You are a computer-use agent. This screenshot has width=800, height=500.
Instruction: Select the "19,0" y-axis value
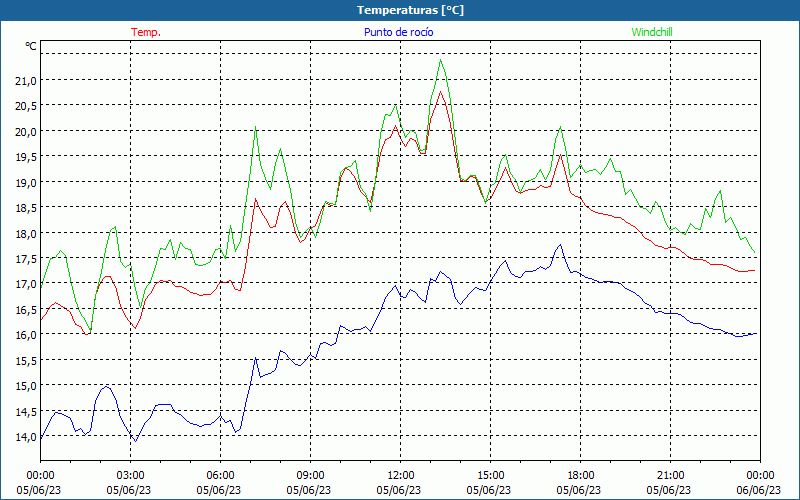pos(23,182)
